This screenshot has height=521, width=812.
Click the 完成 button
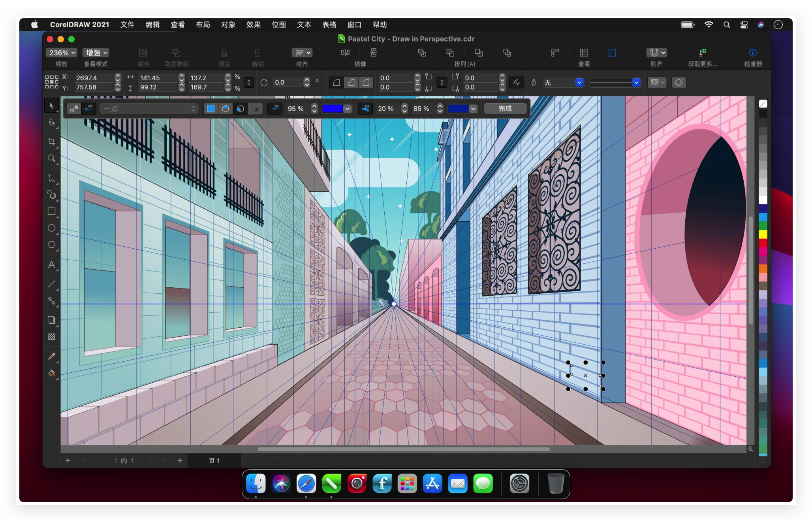click(x=505, y=109)
